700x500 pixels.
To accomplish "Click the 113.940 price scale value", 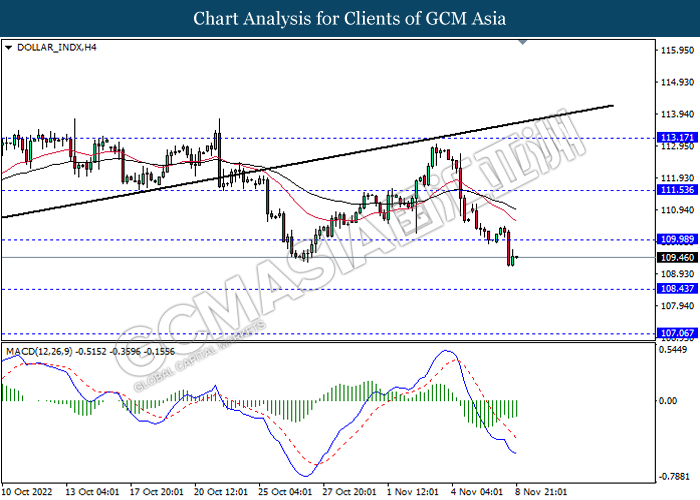I will (677, 114).
